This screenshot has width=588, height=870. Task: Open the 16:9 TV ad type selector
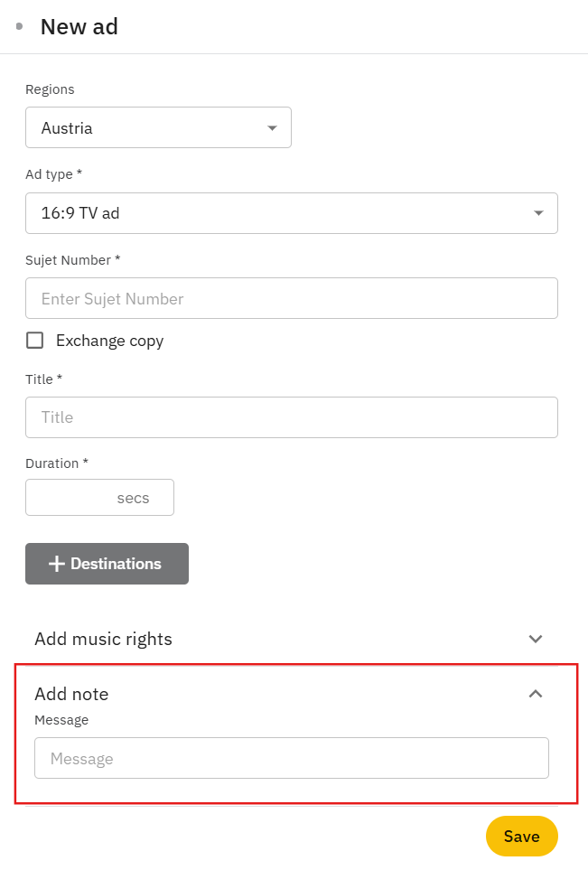click(x=271, y=213)
